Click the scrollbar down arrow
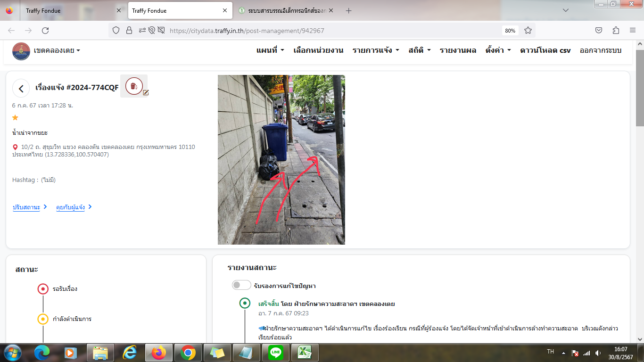The image size is (644, 362). point(640,338)
